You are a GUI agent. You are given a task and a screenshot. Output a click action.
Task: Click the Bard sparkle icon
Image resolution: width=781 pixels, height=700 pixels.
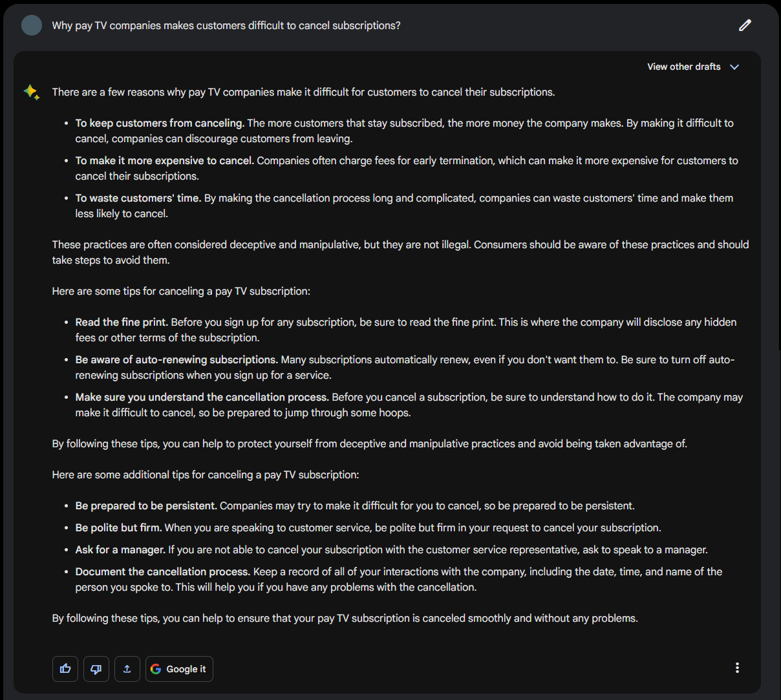pyautogui.click(x=31, y=92)
